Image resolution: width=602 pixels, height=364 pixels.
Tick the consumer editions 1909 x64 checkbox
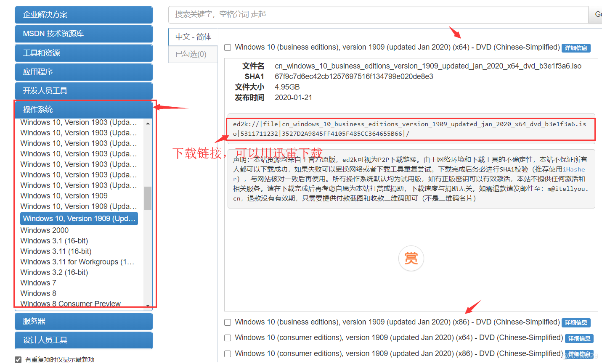click(228, 338)
